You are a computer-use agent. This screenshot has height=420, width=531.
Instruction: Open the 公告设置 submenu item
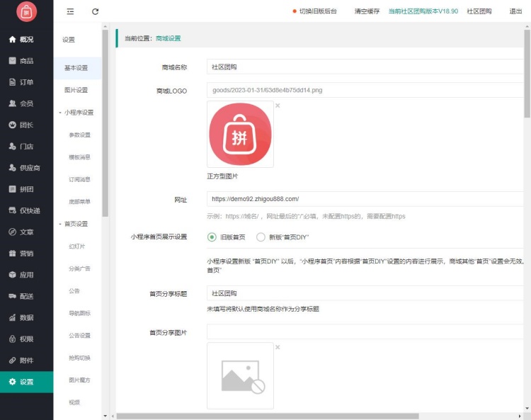coord(79,335)
